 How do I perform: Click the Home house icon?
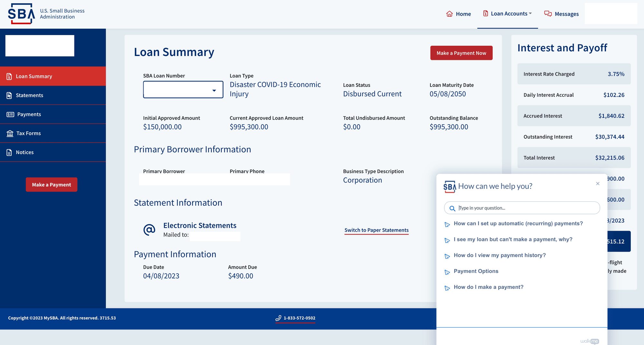click(449, 14)
